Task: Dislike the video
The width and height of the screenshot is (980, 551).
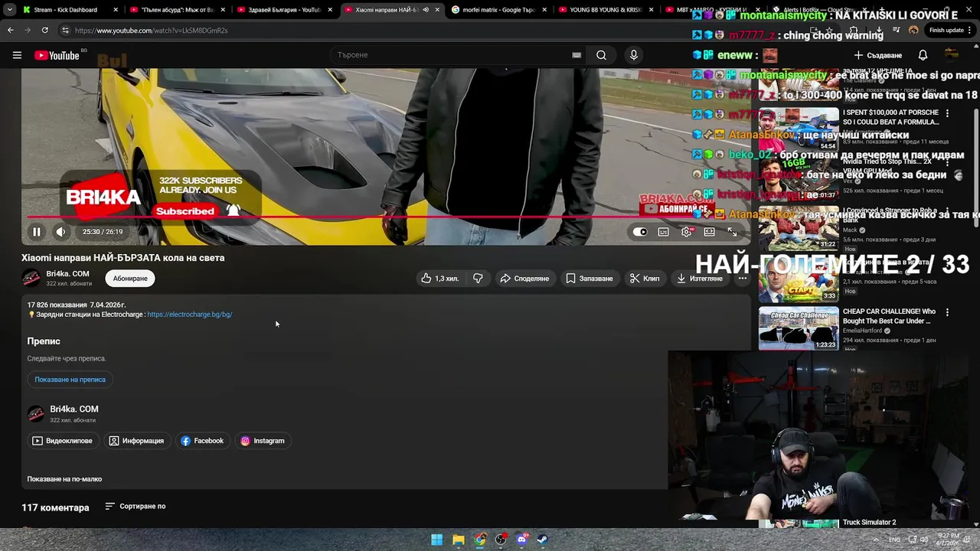Action: (478, 279)
